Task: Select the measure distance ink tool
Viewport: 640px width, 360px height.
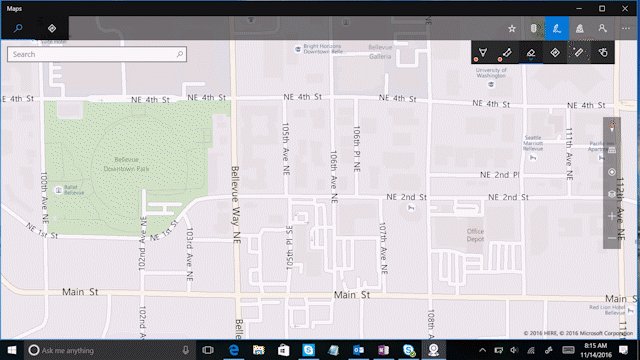Action: coord(507,53)
